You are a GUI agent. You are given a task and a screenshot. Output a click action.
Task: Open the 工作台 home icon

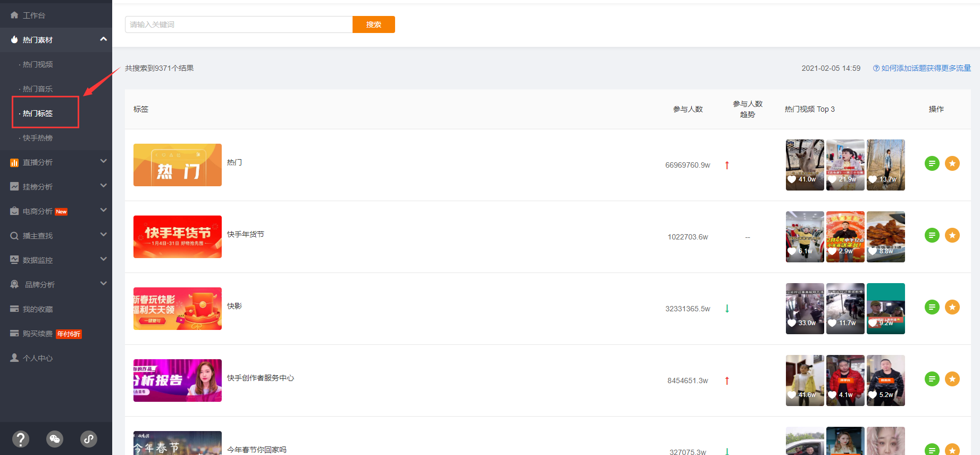(x=14, y=15)
